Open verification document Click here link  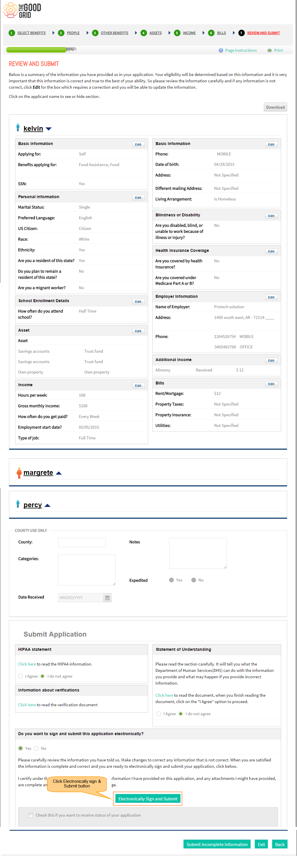click(27, 705)
